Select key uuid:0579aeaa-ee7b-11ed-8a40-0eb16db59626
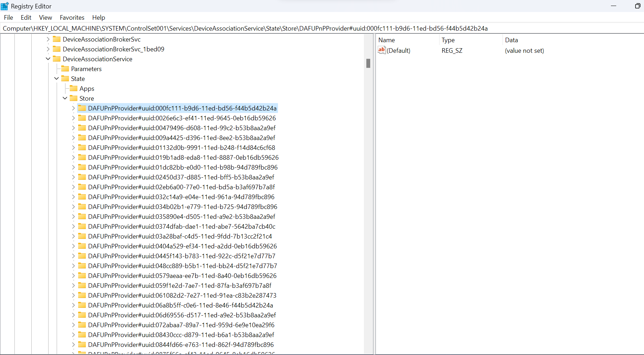 182,276
